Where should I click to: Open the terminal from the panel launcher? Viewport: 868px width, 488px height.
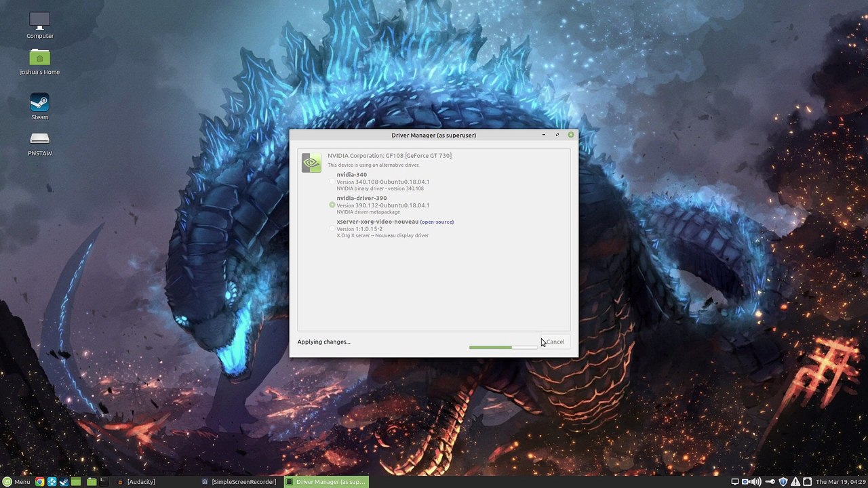click(x=104, y=482)
